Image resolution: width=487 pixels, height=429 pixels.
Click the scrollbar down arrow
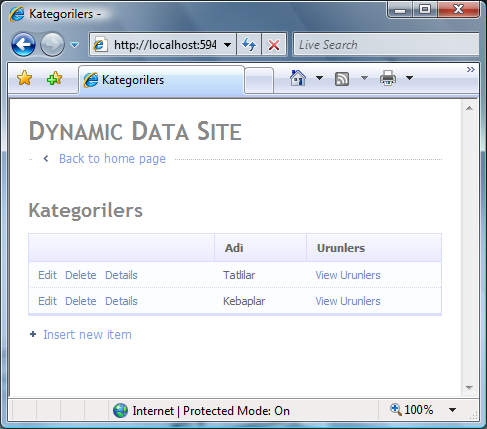pyautogui.click(x=469, y=388)
